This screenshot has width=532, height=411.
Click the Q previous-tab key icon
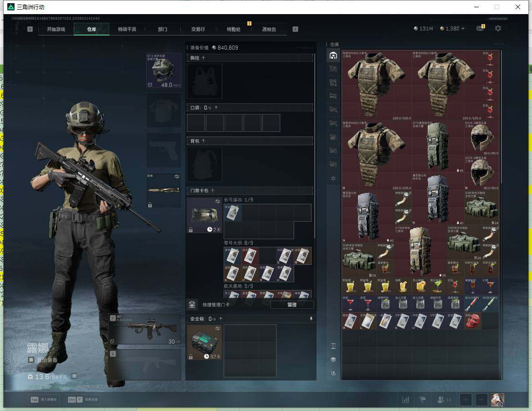pos(30,29)
